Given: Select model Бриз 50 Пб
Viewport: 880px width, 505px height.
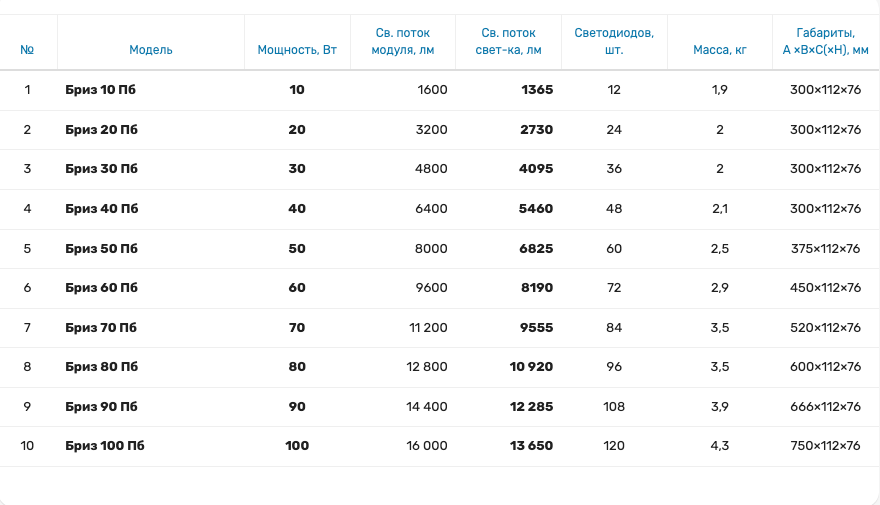Looking at the screenshot, I should 101,248.
